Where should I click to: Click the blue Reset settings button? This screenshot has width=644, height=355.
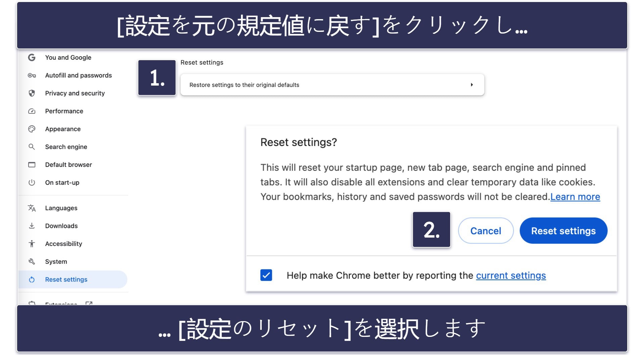point(563,231)
